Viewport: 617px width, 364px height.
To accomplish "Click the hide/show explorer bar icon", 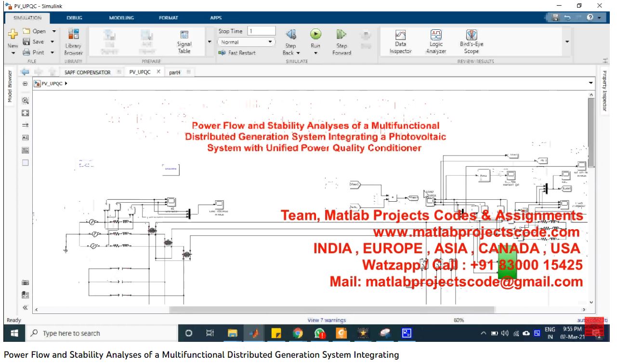I will click(x=25, y=83).
